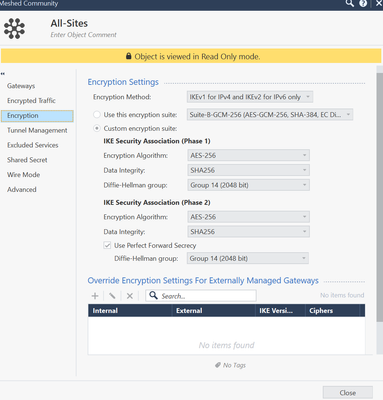
Task: Collapse the navigation pane with double arrows
Action: point(3,74)
